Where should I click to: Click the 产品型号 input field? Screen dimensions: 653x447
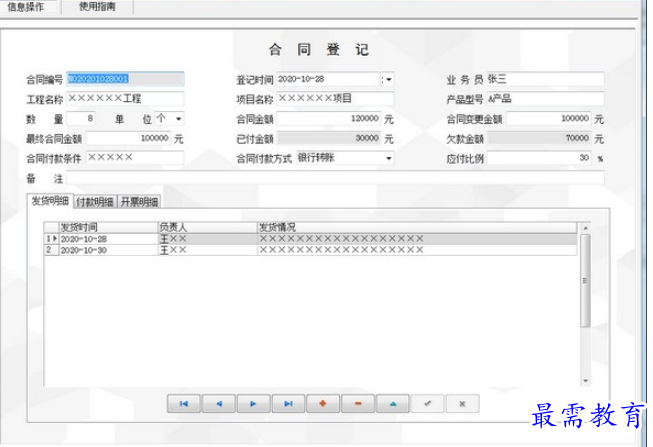coord(546,99)
